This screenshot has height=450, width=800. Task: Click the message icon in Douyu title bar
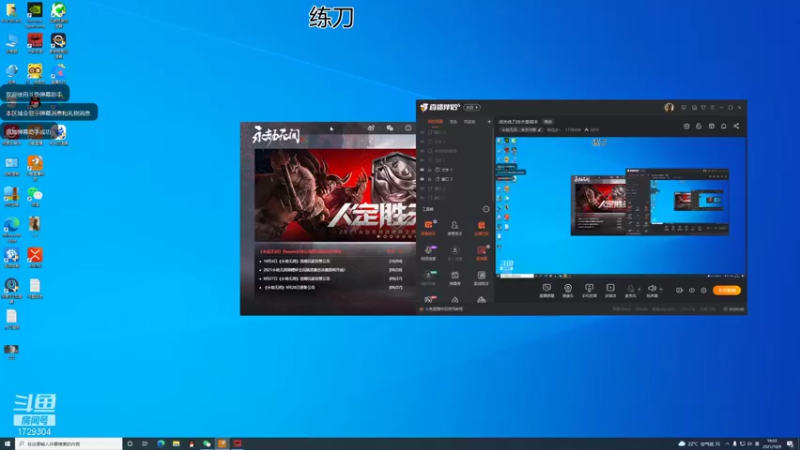[x=684, y=108]
